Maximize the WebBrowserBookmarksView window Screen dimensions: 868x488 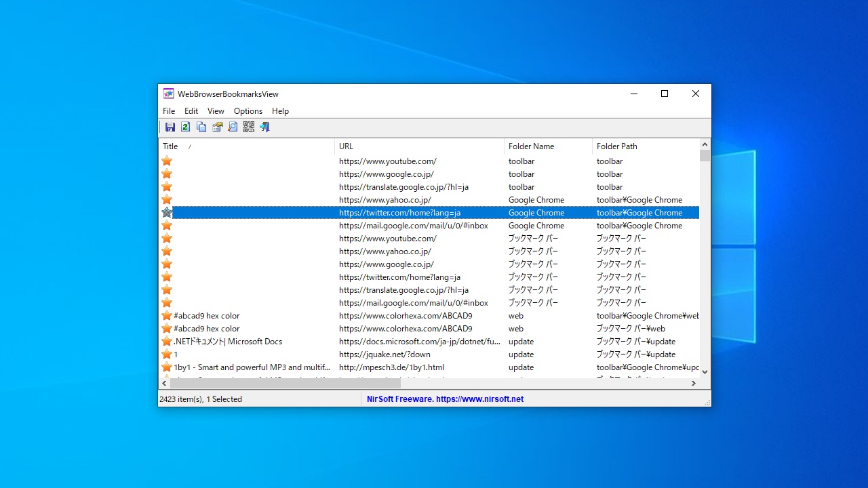pos(665,94)
